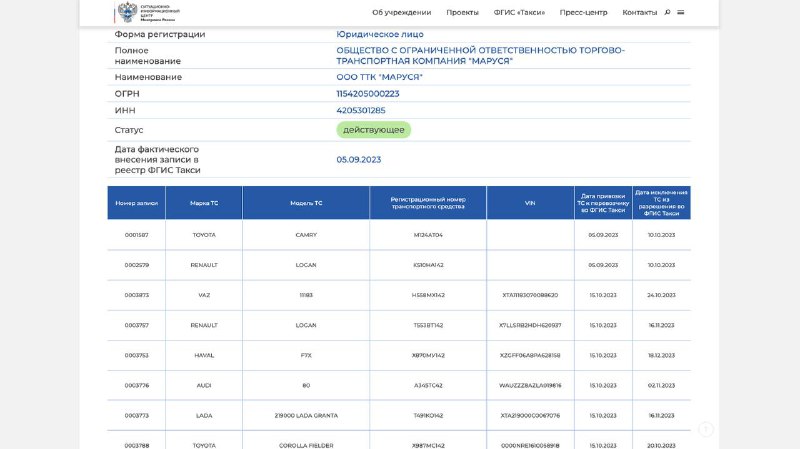Select the short name ООО ТТК "МАРУСЯ"
Image resolution: width=800 pixels, height=449 pixels.
coord(379,77)
